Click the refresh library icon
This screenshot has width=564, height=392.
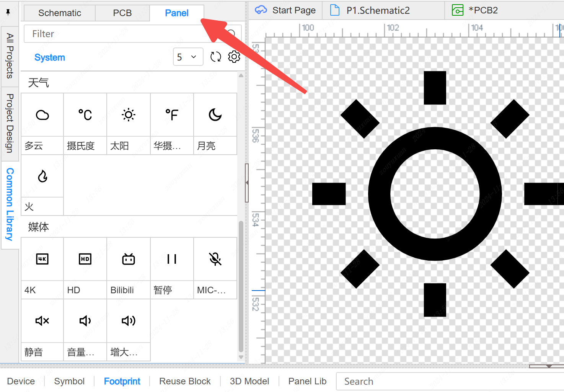pyautogui.click(x=216, y=57)
